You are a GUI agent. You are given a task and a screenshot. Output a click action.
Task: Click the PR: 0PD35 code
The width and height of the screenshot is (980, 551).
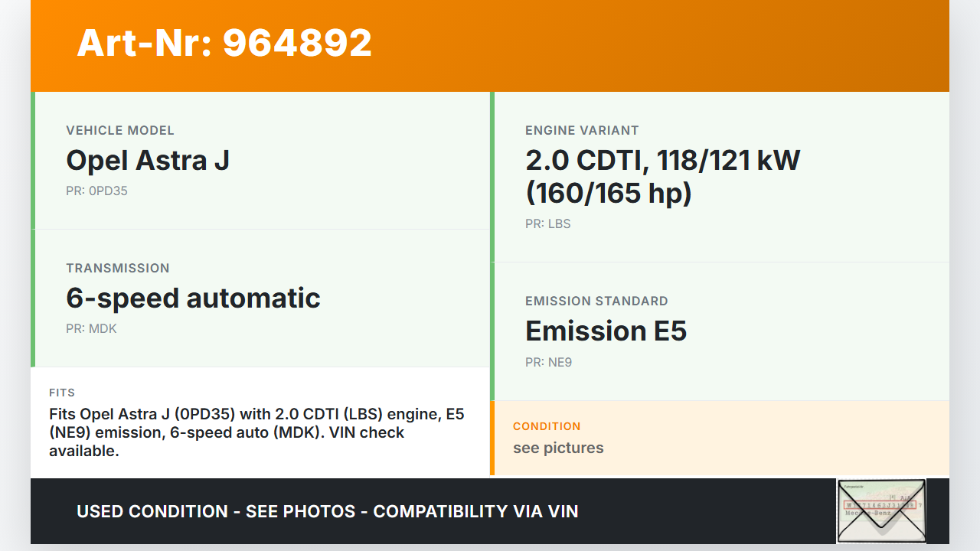96,191
